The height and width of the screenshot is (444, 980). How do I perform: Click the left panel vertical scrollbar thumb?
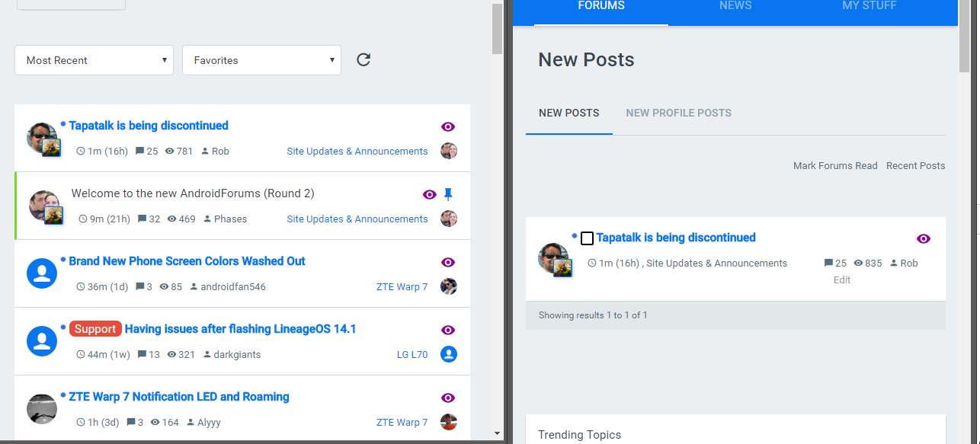click(x=498, y=27)
